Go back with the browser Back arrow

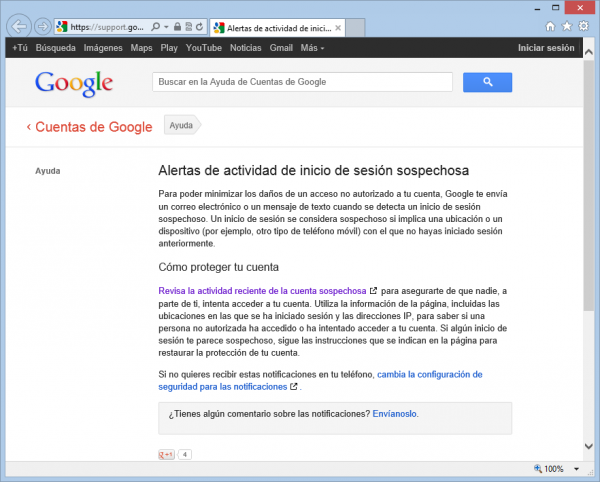tap(19, 26)
